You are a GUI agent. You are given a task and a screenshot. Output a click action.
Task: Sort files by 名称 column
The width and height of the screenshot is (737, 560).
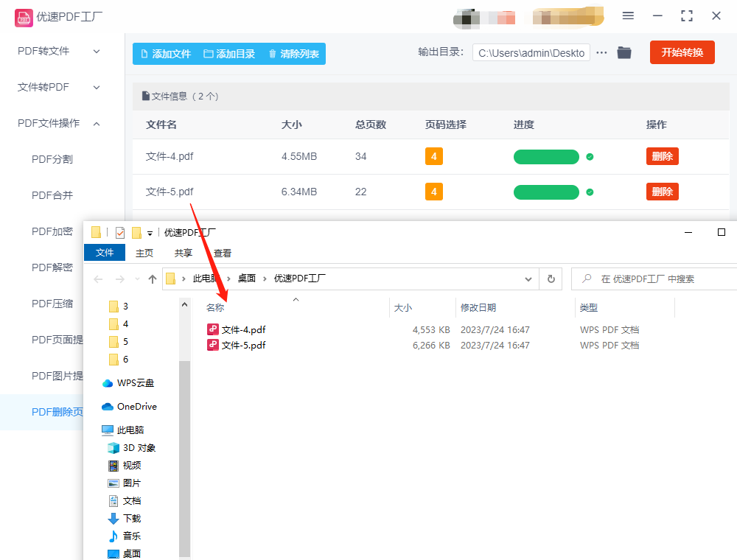coord(215,308)
